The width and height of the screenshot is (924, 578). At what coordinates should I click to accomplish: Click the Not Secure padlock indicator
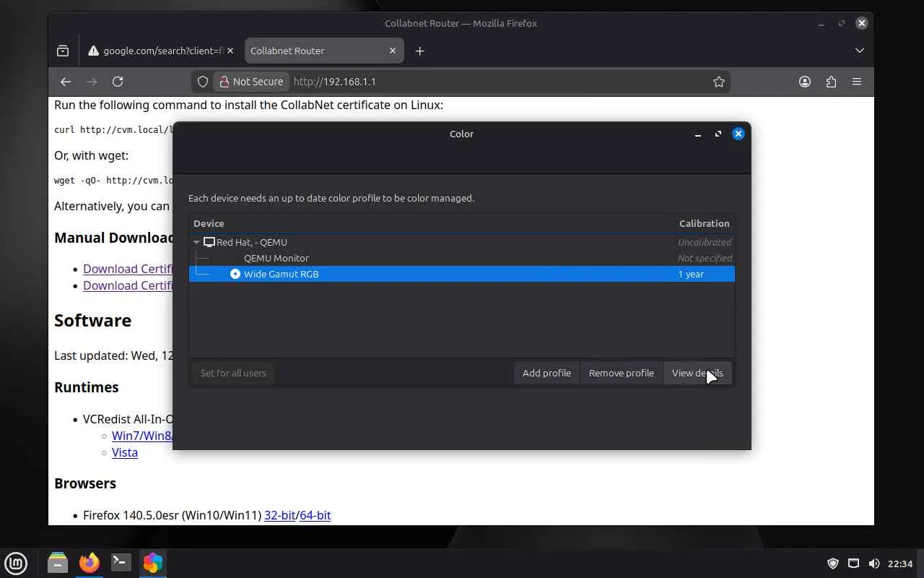point(250,82)
